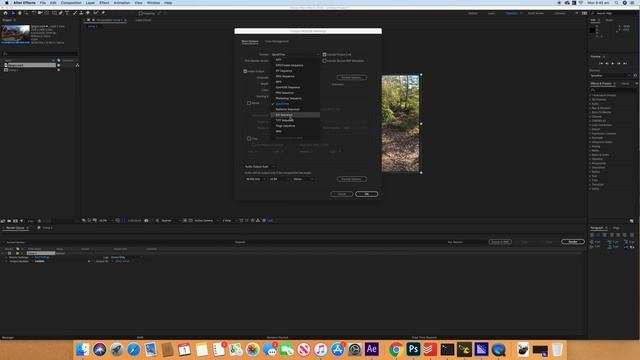The width and height of the screenshot is (640, 360).
Task: Take snapshot with viewer camera icon
Action: [146, 220]
